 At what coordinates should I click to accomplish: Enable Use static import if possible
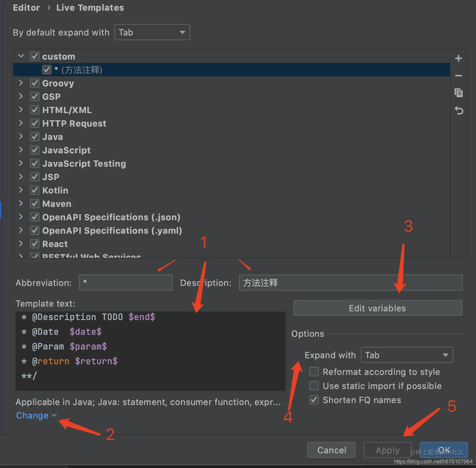(x=314, y=386)
